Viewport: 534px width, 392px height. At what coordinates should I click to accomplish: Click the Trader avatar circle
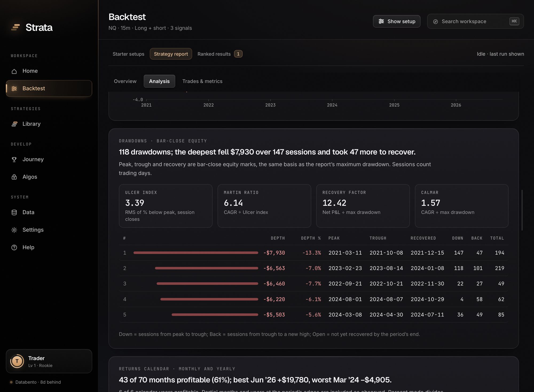17,361
